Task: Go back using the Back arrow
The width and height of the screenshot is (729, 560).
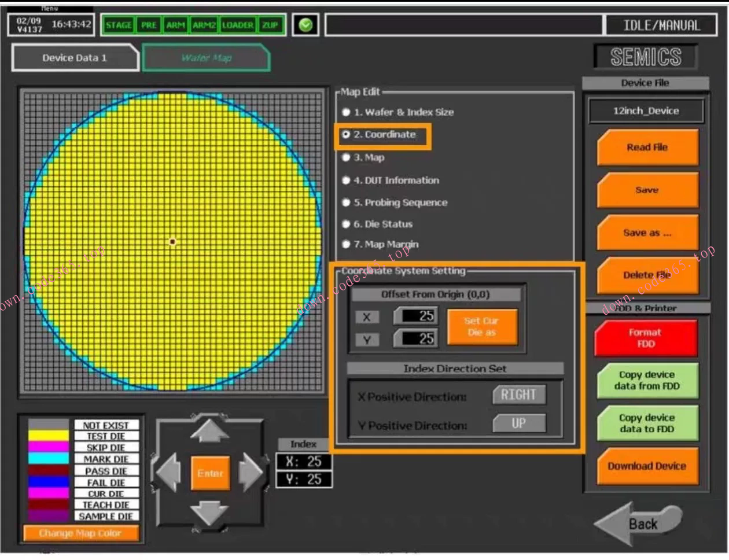Action: 636,524
